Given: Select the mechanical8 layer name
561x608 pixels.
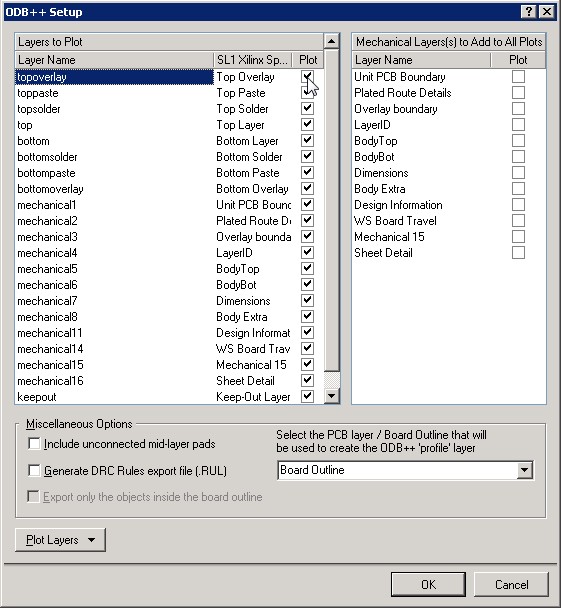Looking at the screenshot, I should click(x=47, y=317).
